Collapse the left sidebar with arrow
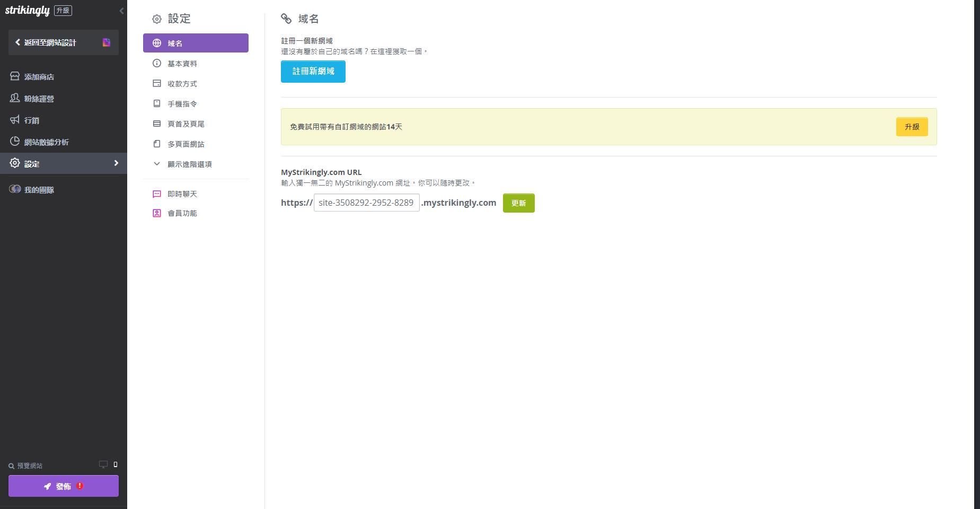 [x=121, y=11]
